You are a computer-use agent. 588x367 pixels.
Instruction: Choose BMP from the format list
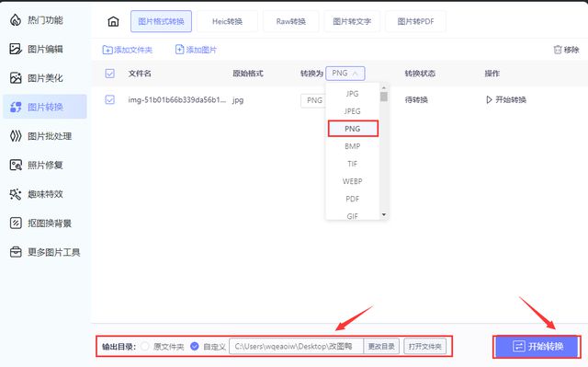click(353, 146)
